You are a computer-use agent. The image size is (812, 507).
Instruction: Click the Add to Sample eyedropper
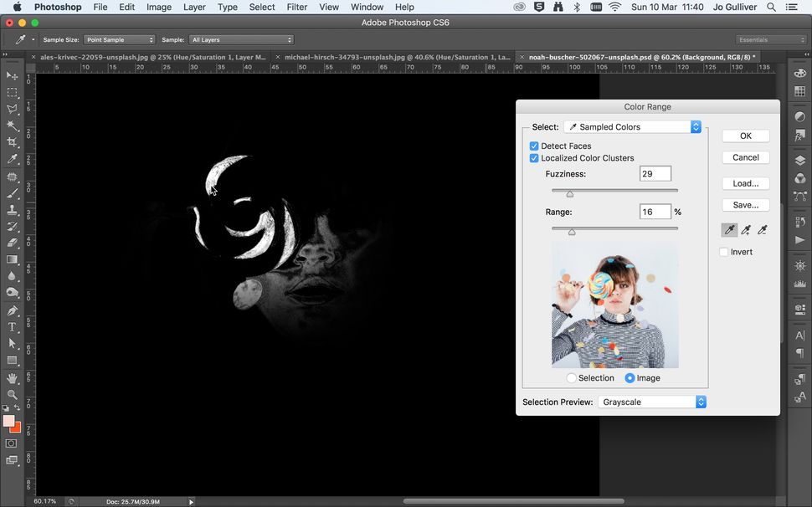[746, 229]
